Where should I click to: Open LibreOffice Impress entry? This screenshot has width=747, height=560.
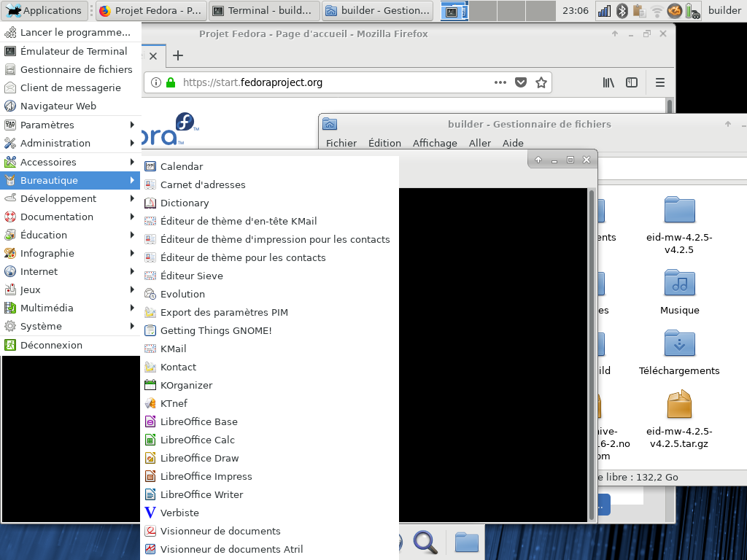(x=270, y=476)
